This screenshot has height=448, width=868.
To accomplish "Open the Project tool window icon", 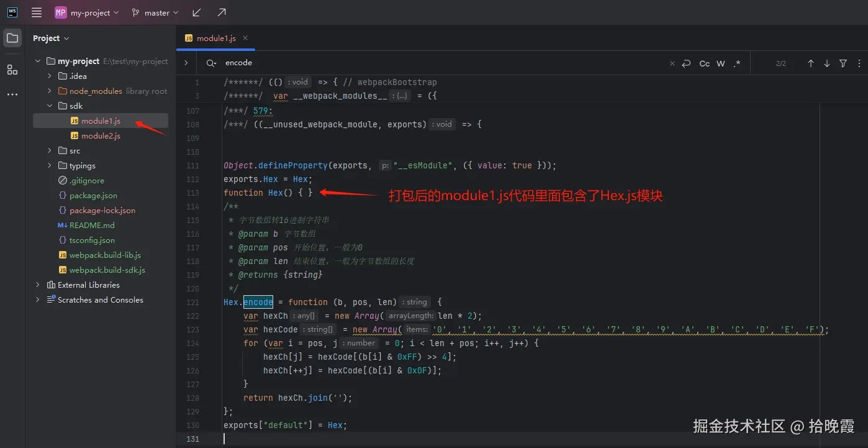I will 12,39.
